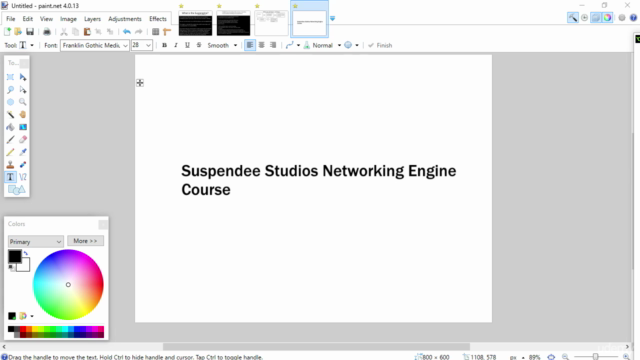Toggle the pixel grid icon
This screenshot has width=640, height=360.
coord(156,32)
